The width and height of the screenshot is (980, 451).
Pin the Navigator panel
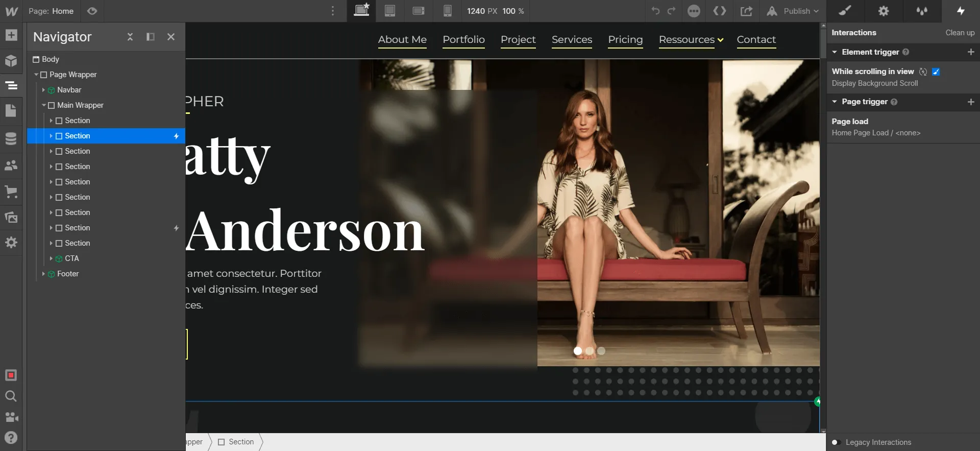point(151,37)
